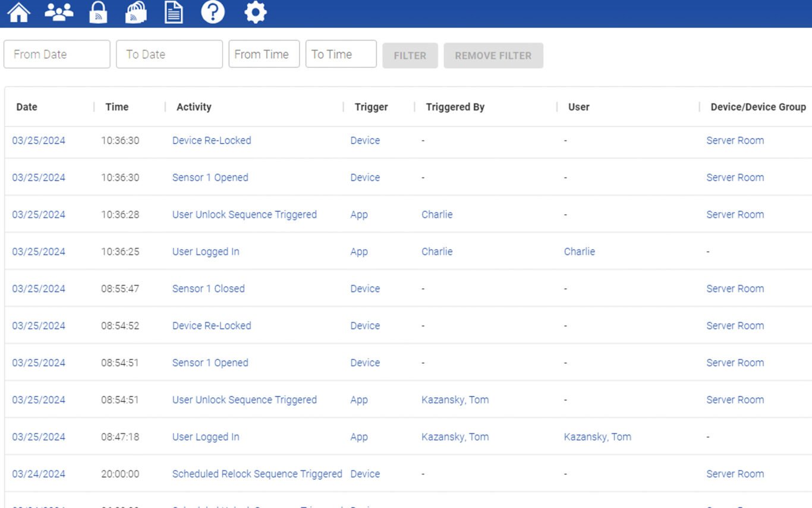
Task: Open the device groups multi-lock icon
Action: coord(136,12)
